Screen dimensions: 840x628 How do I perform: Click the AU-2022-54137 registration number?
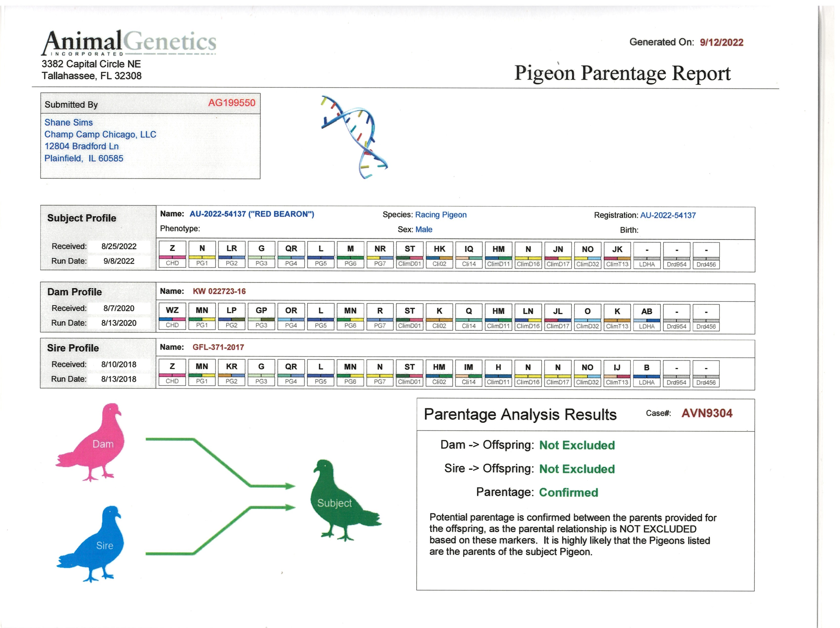[x=668, y=216]
